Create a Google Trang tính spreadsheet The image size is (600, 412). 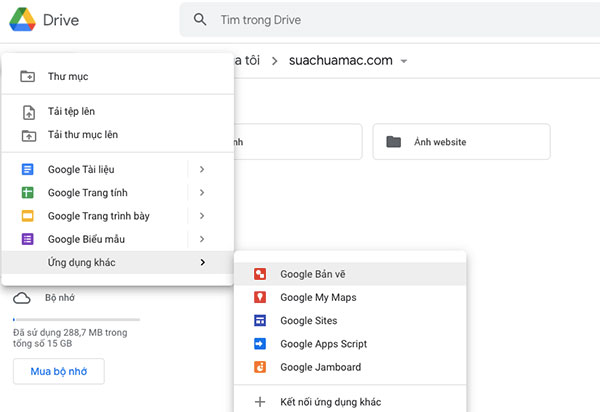pyautogui.click(x=95, y=192)
